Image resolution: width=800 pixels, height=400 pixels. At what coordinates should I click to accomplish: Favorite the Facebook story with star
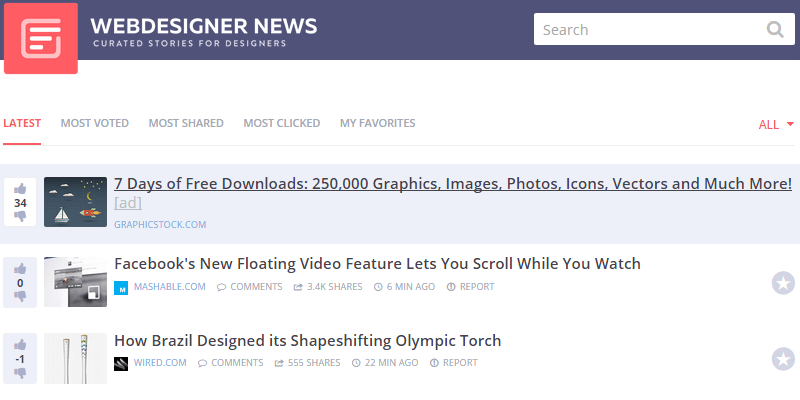coord(783,283)
